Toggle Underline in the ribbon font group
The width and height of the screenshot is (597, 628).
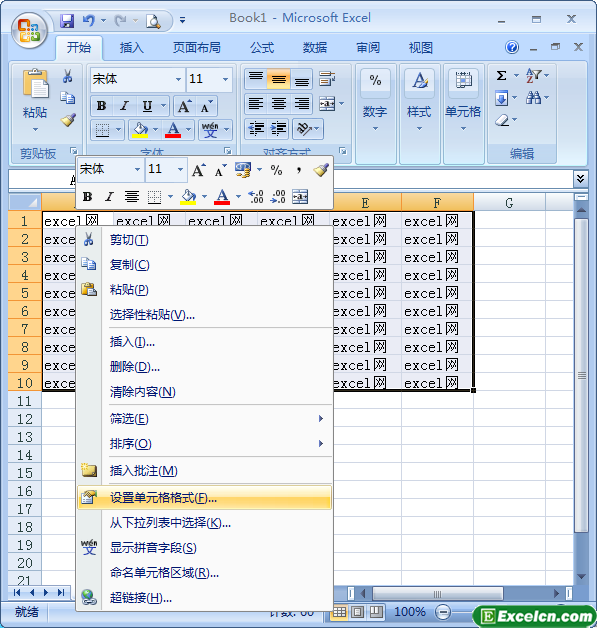pyautogui.click(x=147, y=106)
